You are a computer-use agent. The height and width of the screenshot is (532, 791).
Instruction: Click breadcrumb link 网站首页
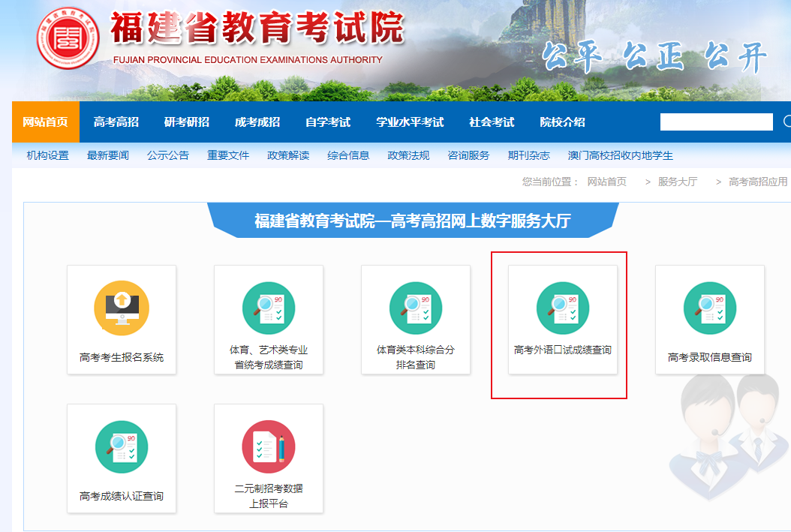point(607,182)
